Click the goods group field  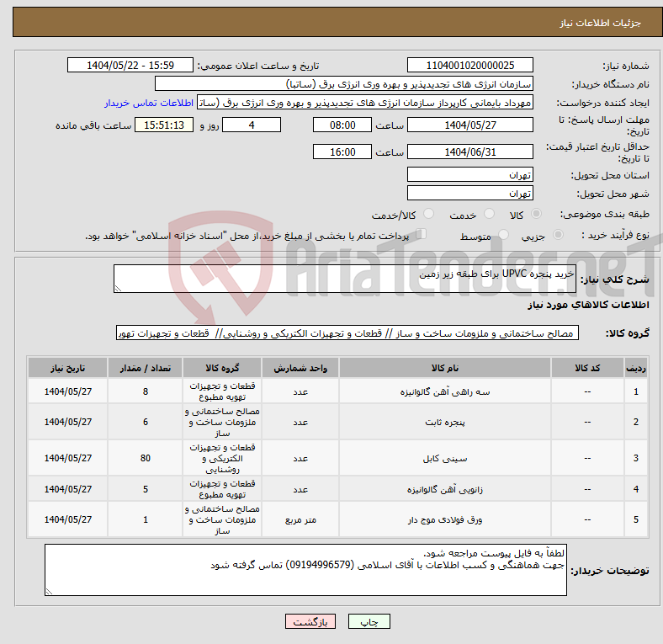[x=347, y=333]
